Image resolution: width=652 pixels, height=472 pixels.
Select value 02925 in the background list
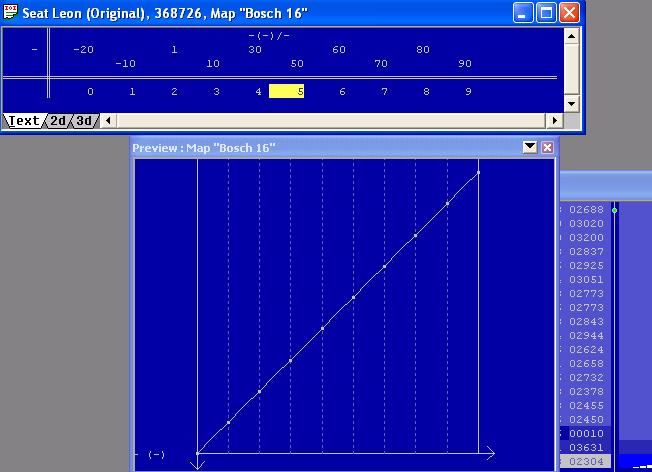586,266
